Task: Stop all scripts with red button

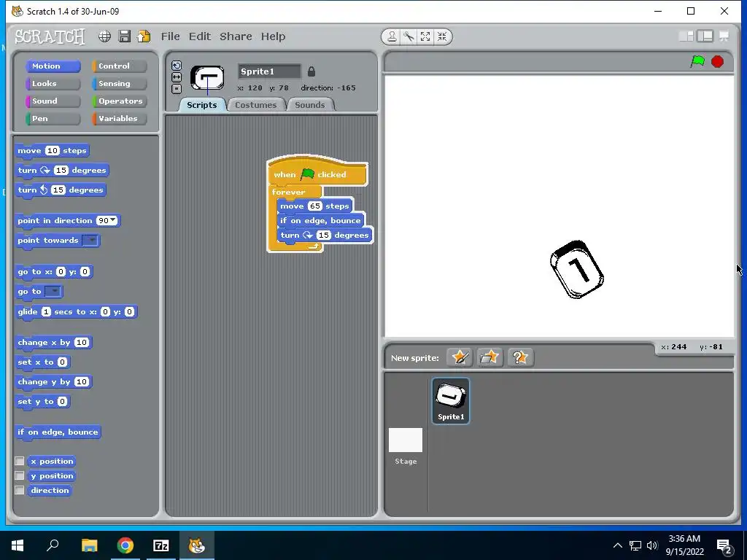Action: pyautogui.click(x=718, y=62)
